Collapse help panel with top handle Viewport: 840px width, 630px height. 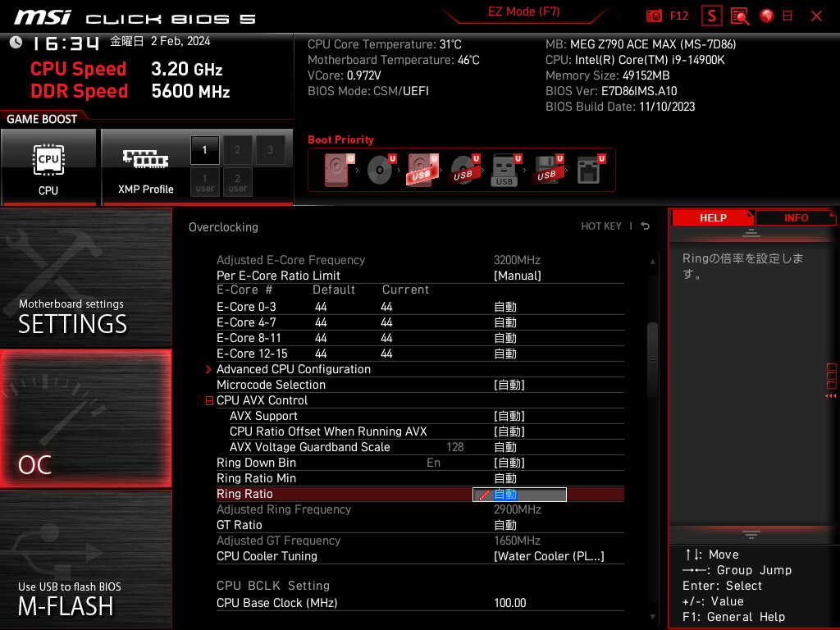tap(751, 232)
